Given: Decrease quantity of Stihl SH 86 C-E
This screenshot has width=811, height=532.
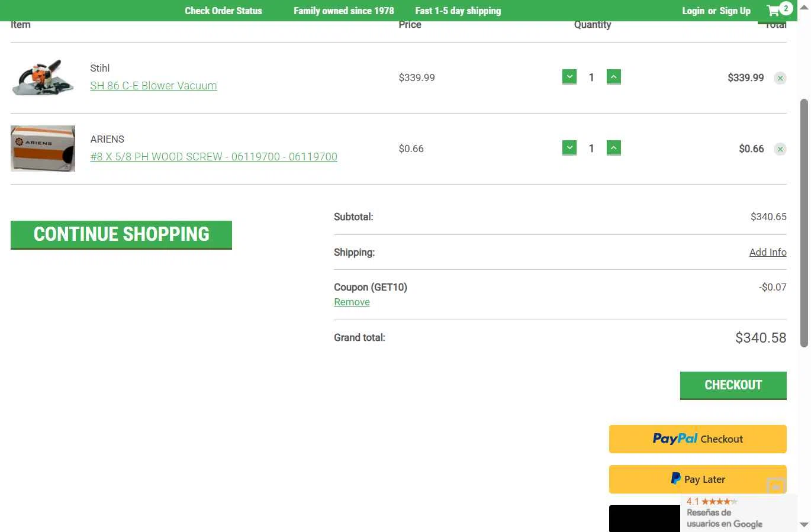Looking at the screenshot, I should 569,77.
